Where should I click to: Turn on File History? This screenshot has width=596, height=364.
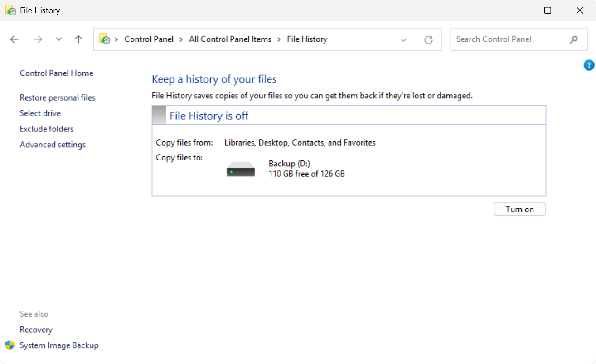[x=519, y=209]
